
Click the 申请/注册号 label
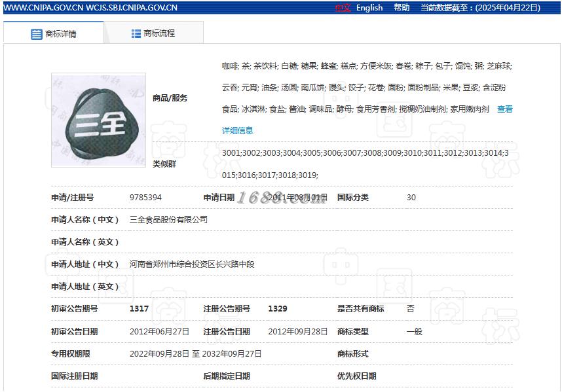(x=73, y=197)
